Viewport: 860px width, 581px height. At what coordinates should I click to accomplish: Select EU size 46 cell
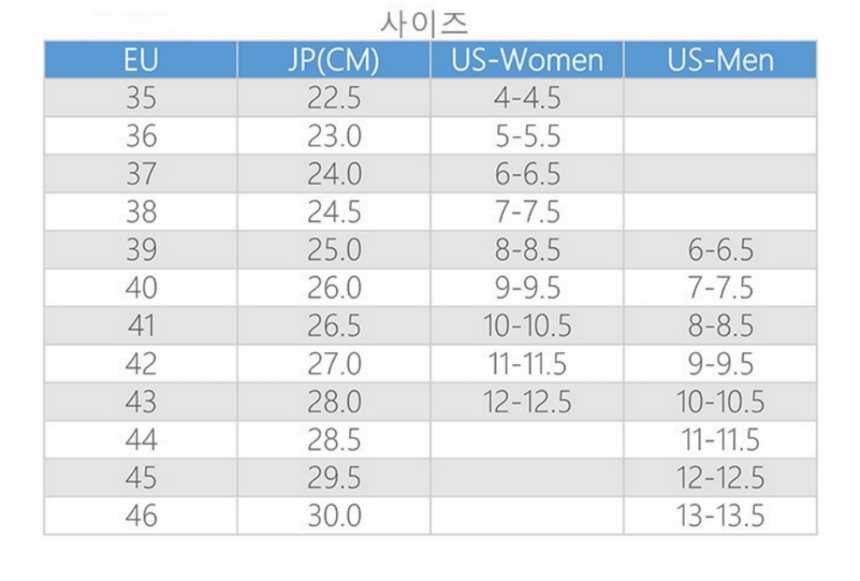141,516
